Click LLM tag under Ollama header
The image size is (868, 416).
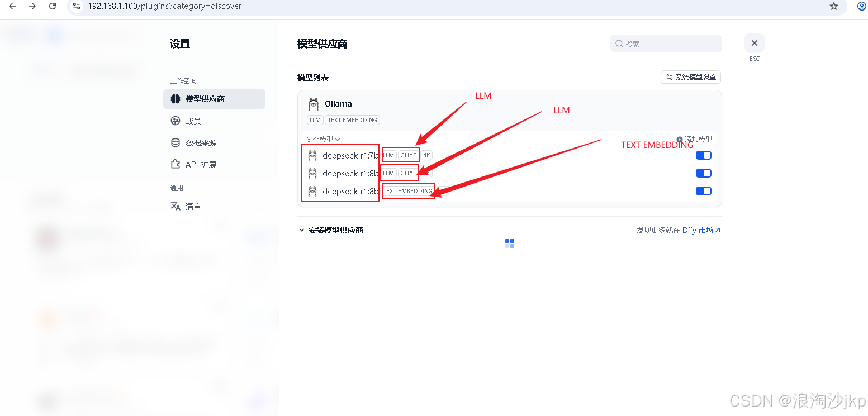point(315,120)
